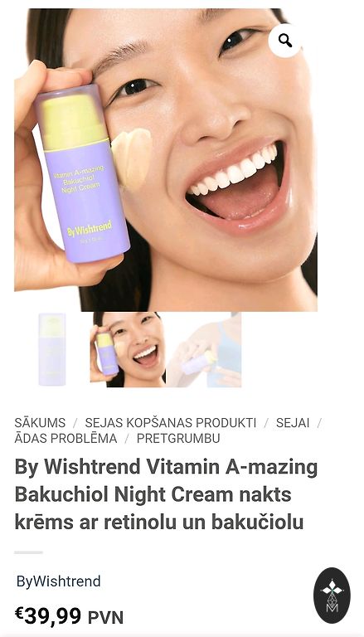
Task: Click the By Wishtrend logo on the bottle
Action: click(90, 230)
